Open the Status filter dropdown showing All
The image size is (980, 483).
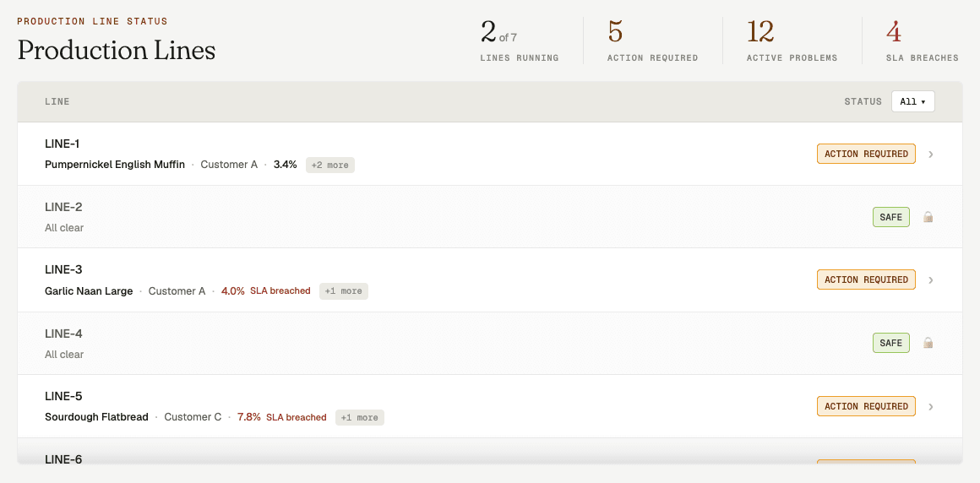click(913, 101)
